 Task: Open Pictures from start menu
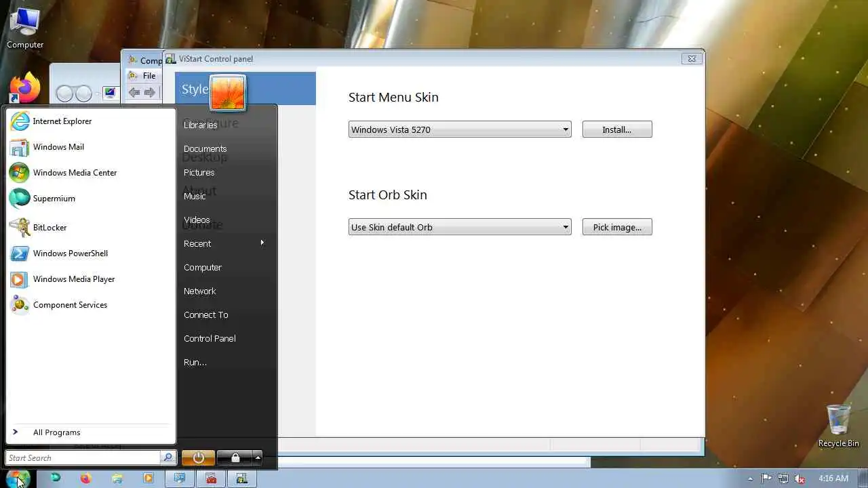click(199, 173)
